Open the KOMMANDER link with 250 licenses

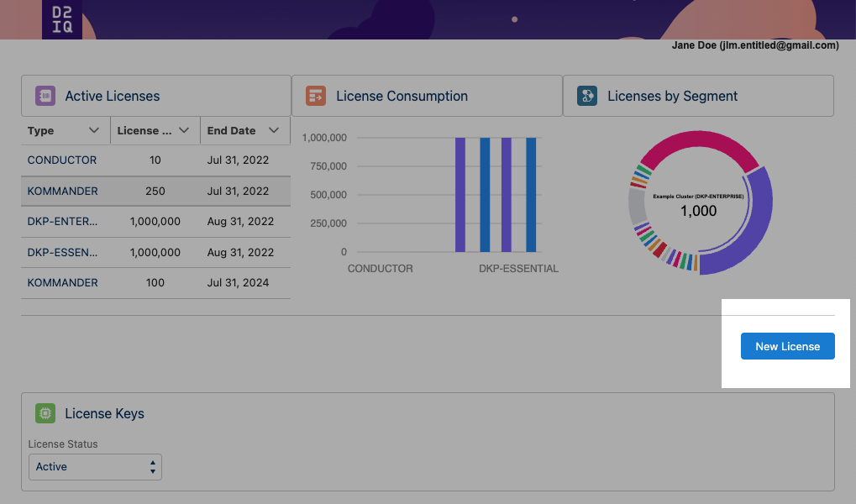pyautogui.click(x=63, y=192)
